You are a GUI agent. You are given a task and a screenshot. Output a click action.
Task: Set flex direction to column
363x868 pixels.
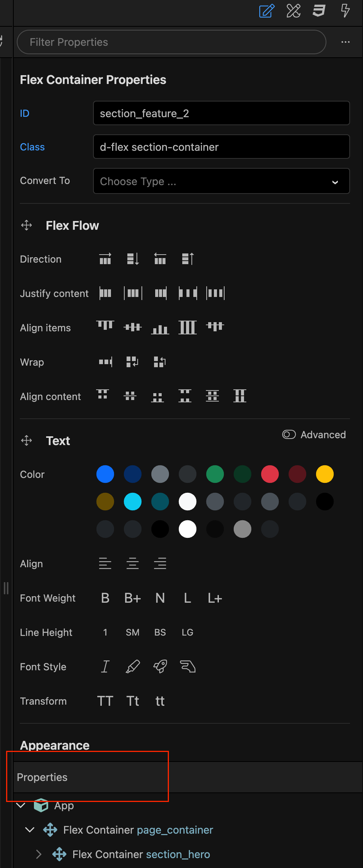point(133,259)
